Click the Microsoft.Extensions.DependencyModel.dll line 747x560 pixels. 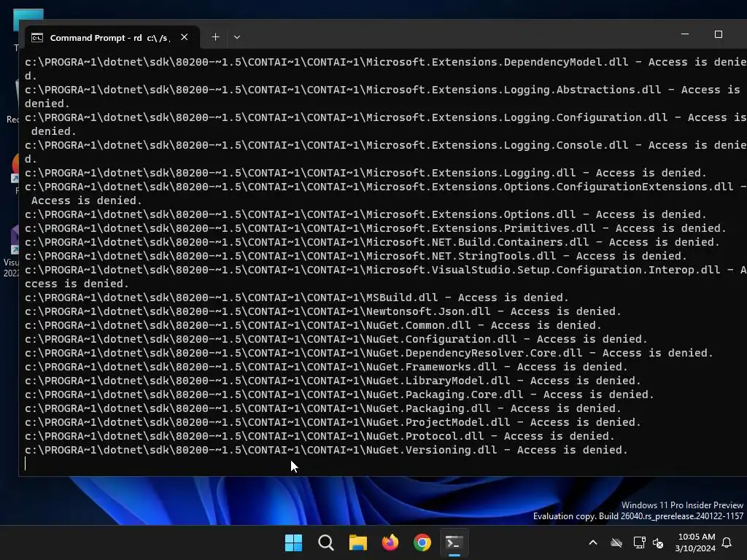coord(386,69)
